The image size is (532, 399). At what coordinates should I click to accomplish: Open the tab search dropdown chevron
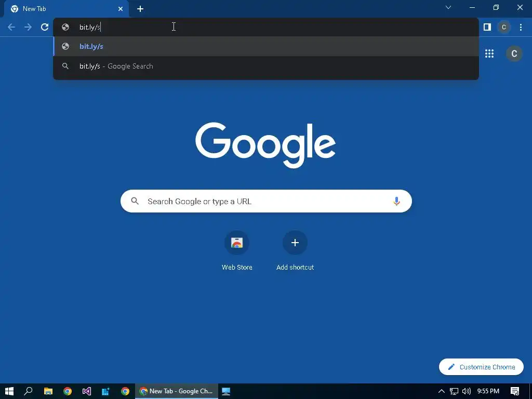pyautogui.click(x=448, y=7)
